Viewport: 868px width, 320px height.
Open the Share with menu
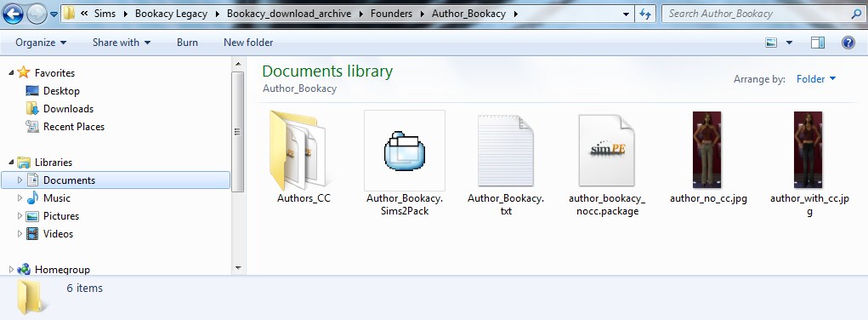[x=122, y=43]
